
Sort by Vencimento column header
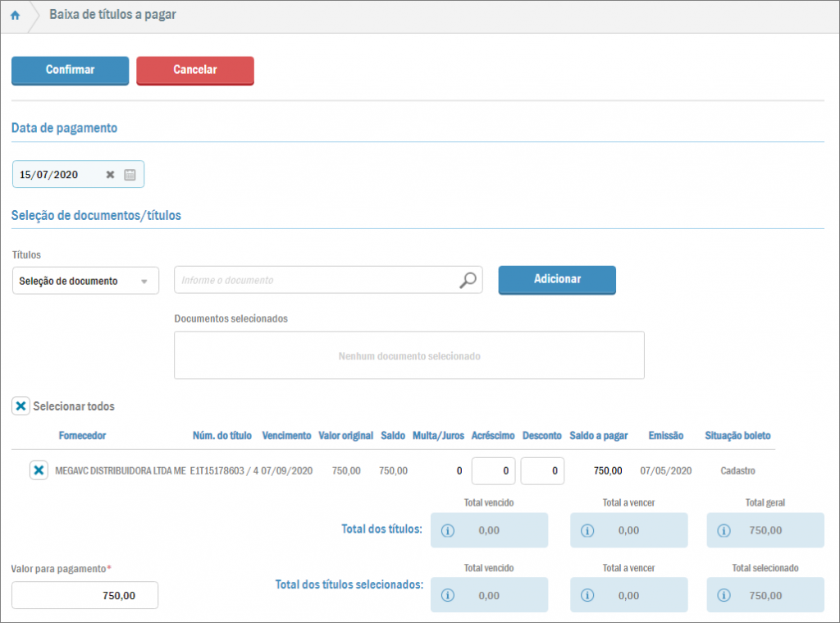coord(286,436)
